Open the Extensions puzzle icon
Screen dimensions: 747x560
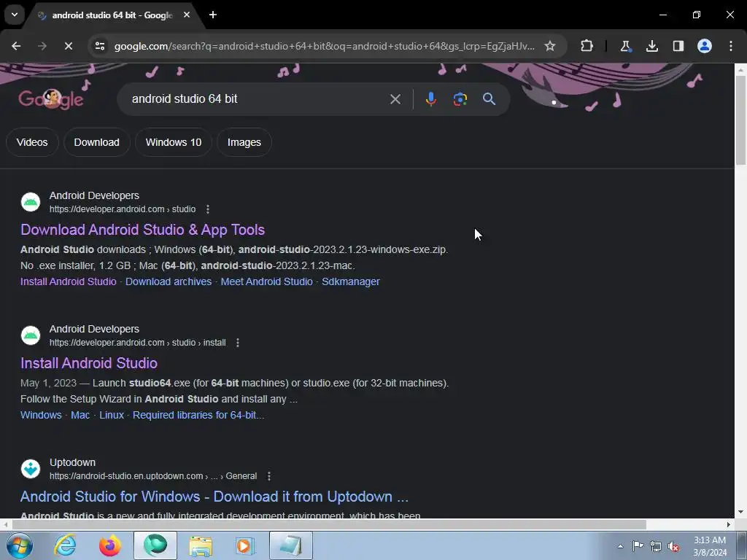(x=587, y=46)
